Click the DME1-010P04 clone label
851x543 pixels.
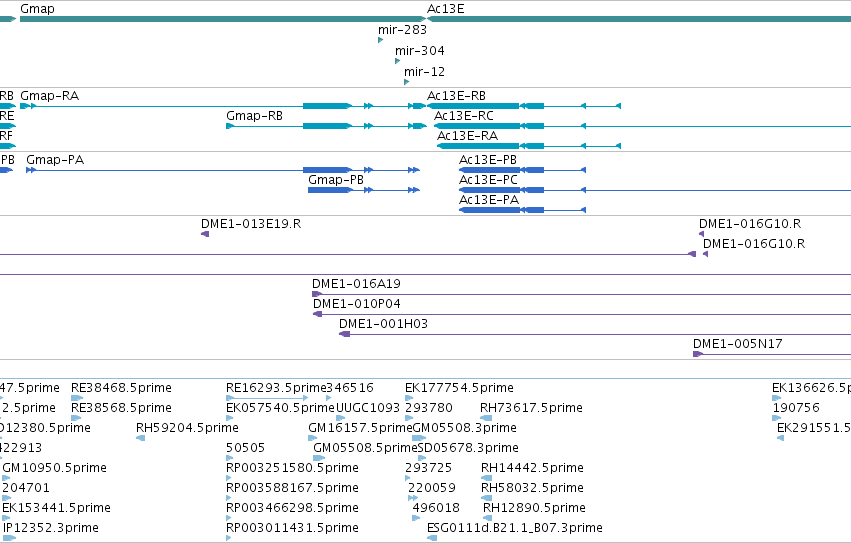pos(357,304)
